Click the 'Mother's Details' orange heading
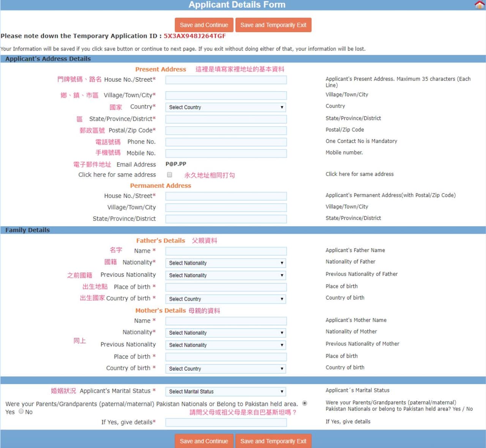The image size is (486, 448). click(x=161, y=311)
